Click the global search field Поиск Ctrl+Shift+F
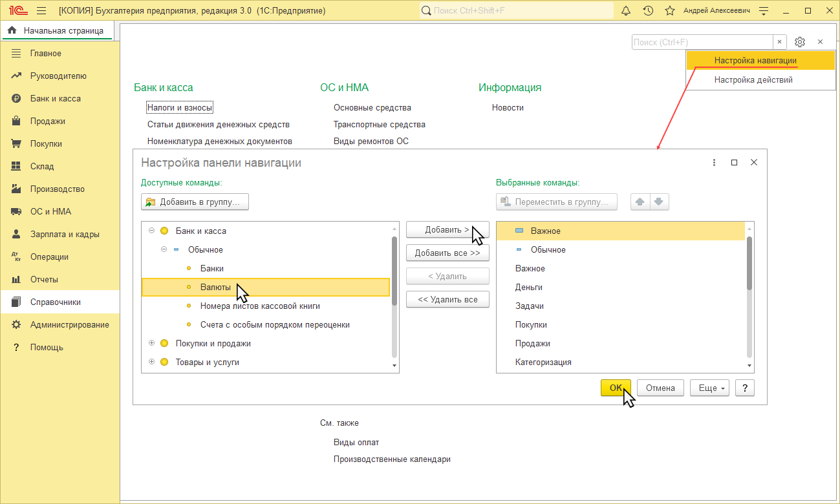Viewport: 840px width, 504px height. (517, 11)
